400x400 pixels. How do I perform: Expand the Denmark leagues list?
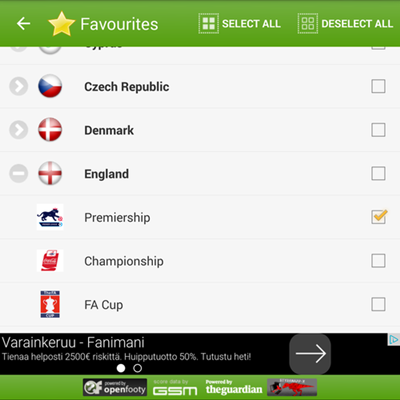click(x=19, y=130)
